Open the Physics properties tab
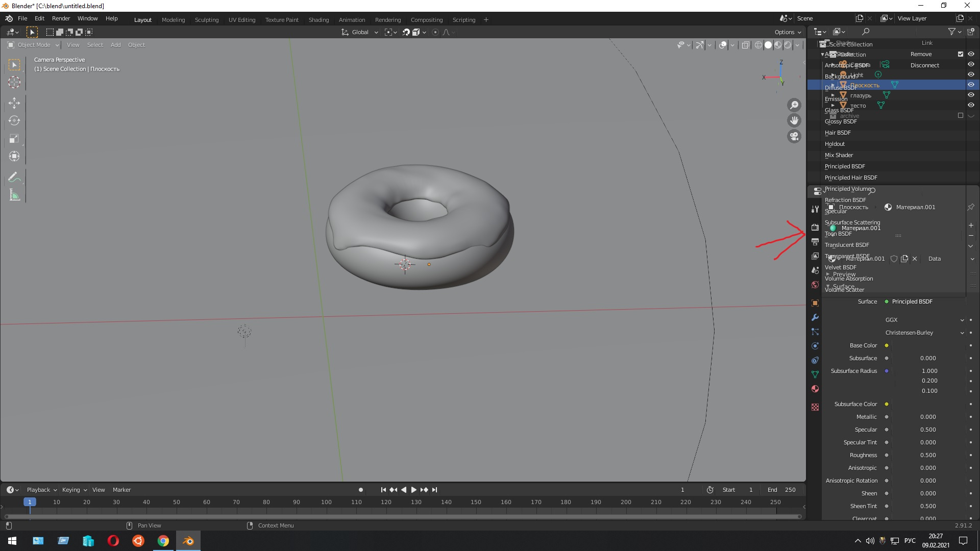 [x=815, y=346]
